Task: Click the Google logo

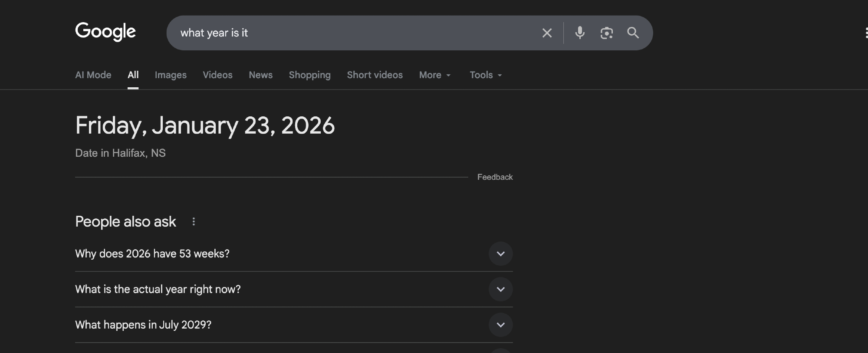Action: [x=105, y=32]
